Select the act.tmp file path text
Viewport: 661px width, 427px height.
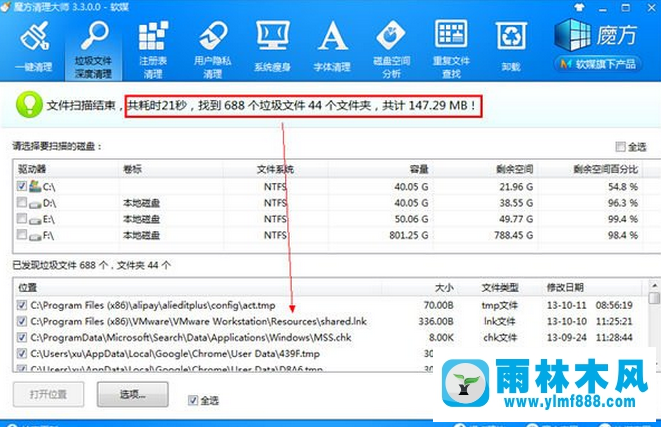[x=153, y=305]
